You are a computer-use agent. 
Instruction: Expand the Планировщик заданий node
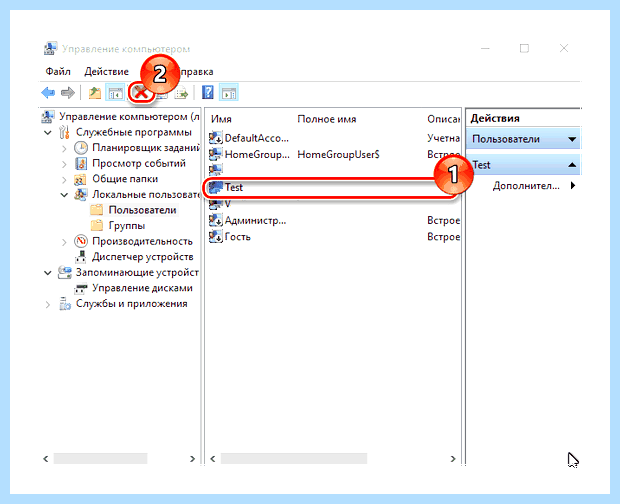coord(64,148)
